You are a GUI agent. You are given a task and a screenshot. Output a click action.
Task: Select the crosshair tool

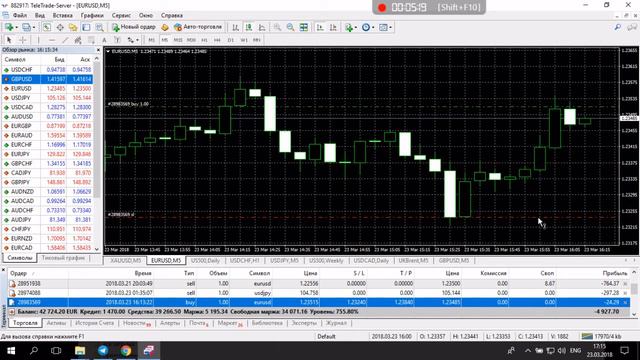[23, 40]
